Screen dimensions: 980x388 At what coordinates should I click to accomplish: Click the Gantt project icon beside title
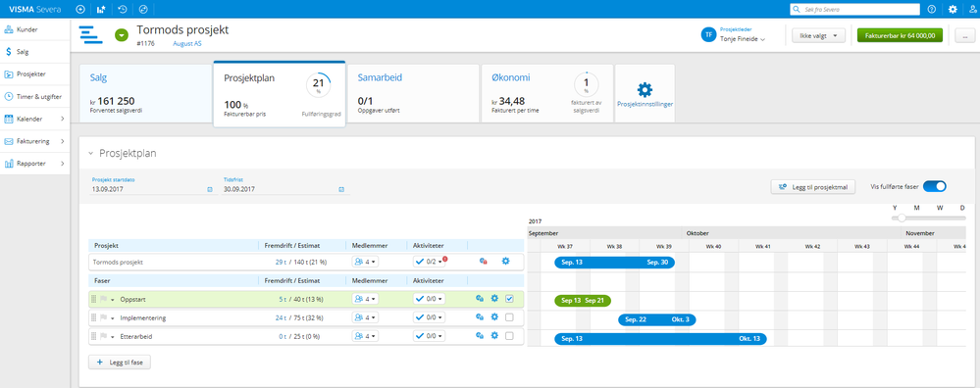pos(91,35)
